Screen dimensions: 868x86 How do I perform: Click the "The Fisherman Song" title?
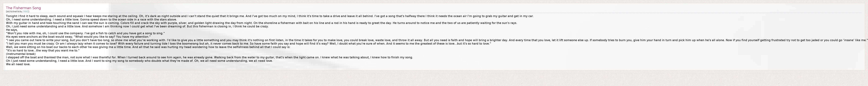[23, 8]
